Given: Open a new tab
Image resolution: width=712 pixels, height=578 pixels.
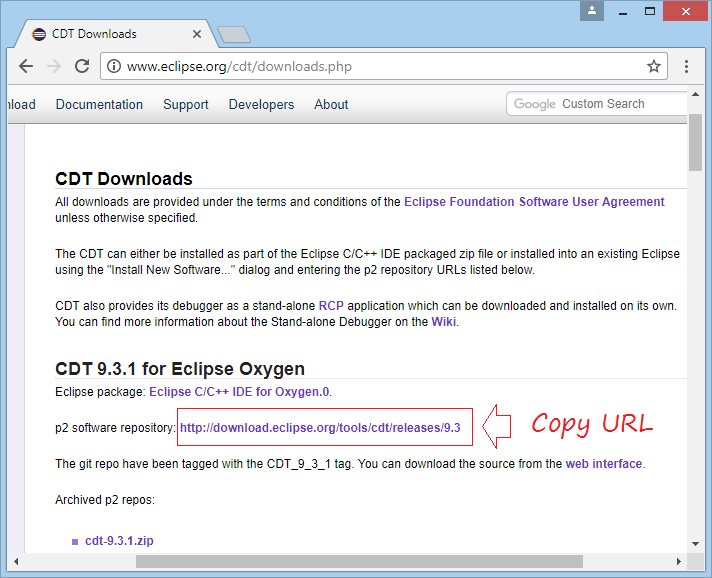Looking at the screenshot, I should [234, 35].
